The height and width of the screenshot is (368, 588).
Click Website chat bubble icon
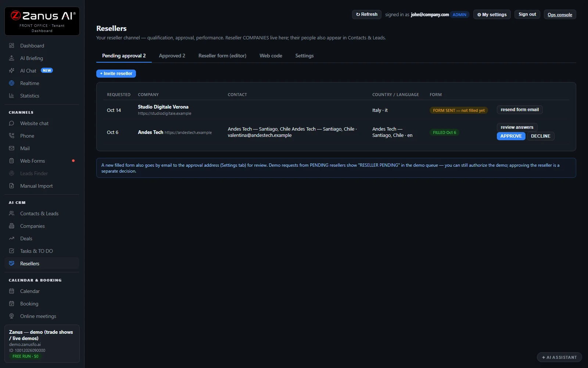[11, 123]
